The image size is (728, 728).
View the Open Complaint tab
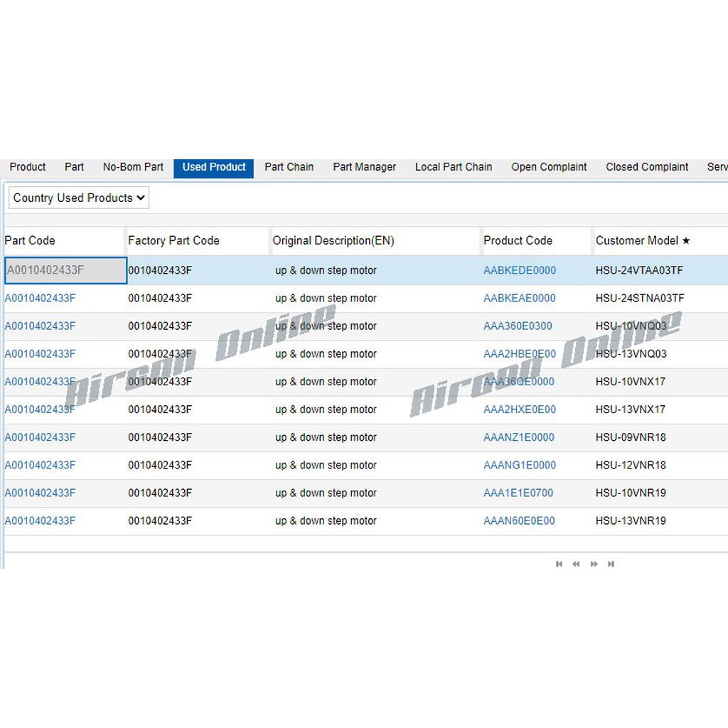click(x=549, y=167)
